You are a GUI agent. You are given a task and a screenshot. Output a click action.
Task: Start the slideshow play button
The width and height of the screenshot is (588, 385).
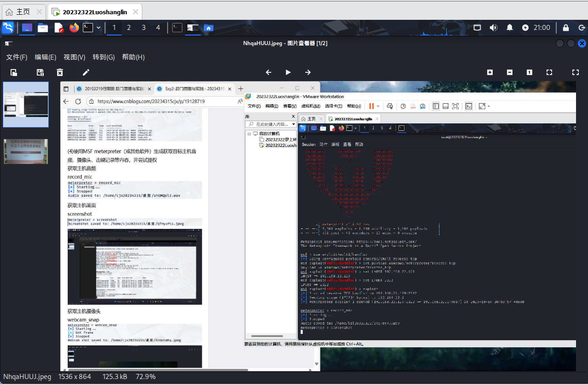pyautogui.click(x=288, y=72)
